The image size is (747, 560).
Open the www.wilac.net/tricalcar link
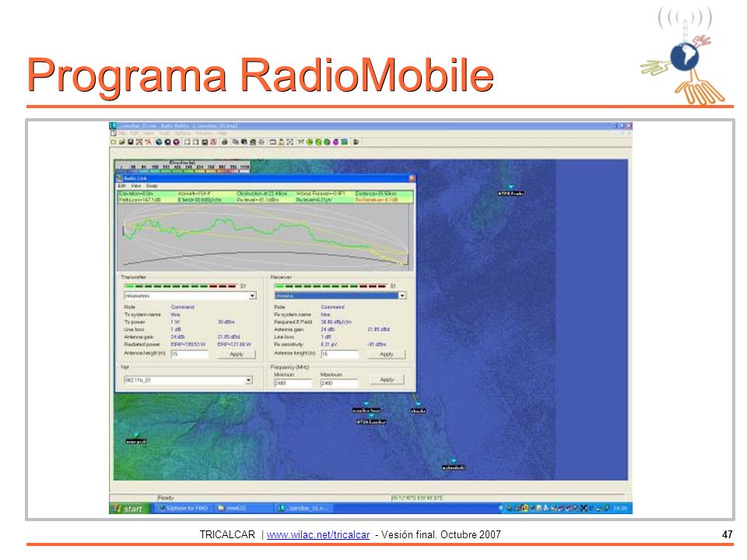pos(318,535)
